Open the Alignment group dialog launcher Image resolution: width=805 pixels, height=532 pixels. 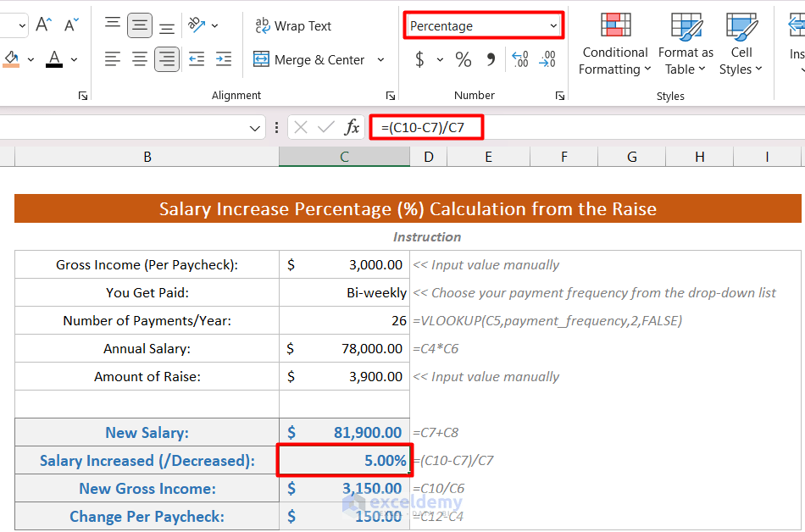tap(391, 96)
